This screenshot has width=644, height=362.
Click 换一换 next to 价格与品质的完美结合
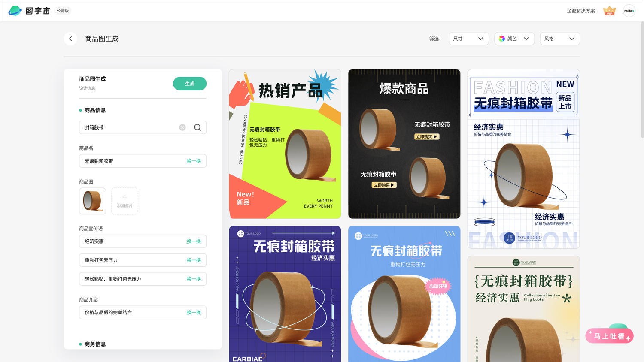pos(194,312)
